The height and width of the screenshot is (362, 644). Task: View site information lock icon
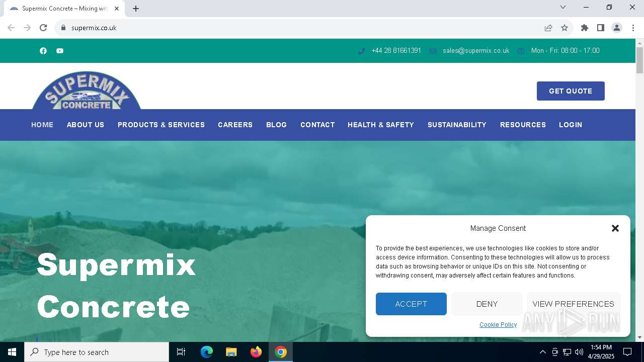tap(63, 28)
